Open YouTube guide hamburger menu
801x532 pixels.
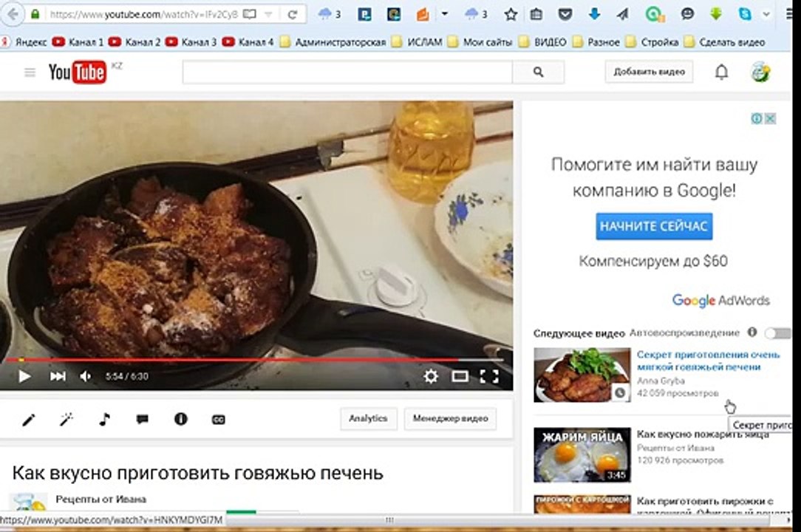(x=30, y=72)
